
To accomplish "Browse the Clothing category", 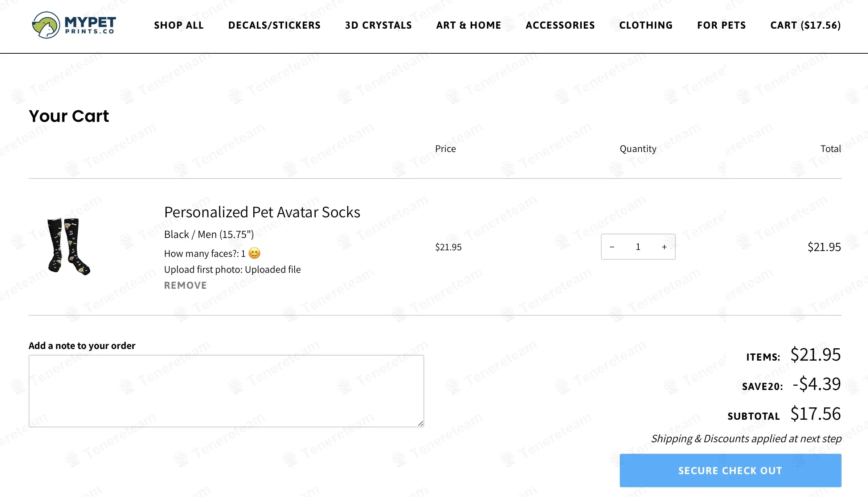I will pos(646,25).
